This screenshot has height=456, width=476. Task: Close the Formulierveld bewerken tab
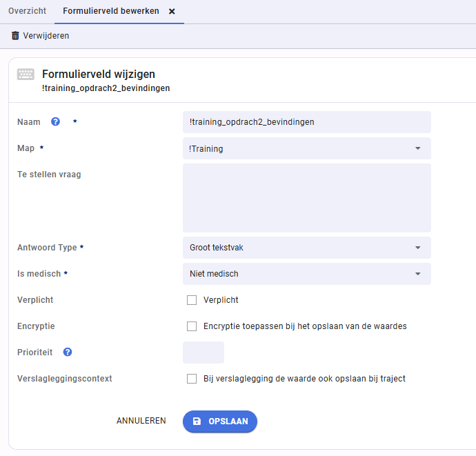(x=172, y=12)
